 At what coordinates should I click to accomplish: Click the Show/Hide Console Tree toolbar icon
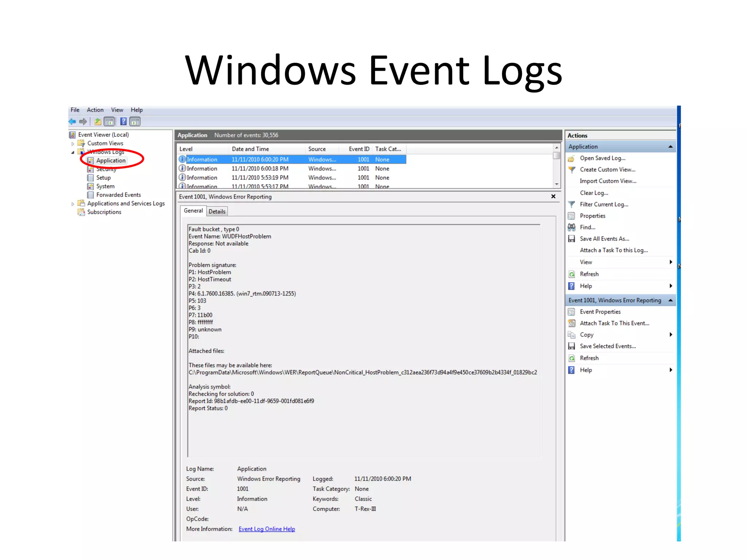coord(109,122)
